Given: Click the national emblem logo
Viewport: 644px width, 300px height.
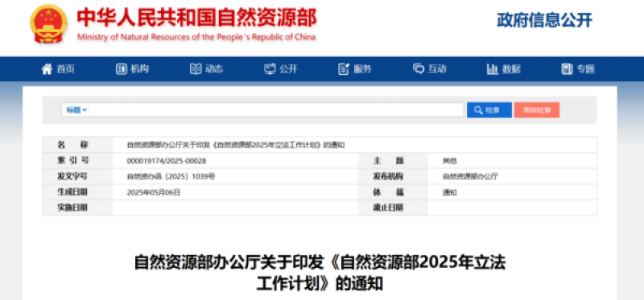Looking at the screenshot, I should point(48,24).
